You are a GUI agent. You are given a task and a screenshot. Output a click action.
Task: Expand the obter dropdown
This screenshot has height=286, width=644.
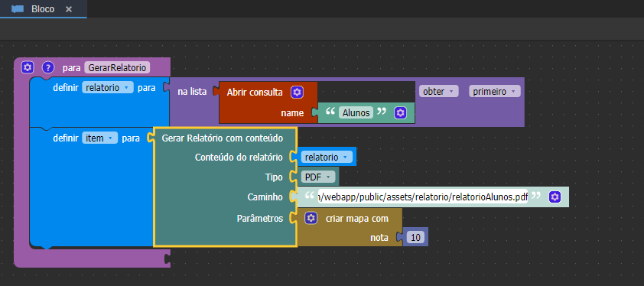439,92
